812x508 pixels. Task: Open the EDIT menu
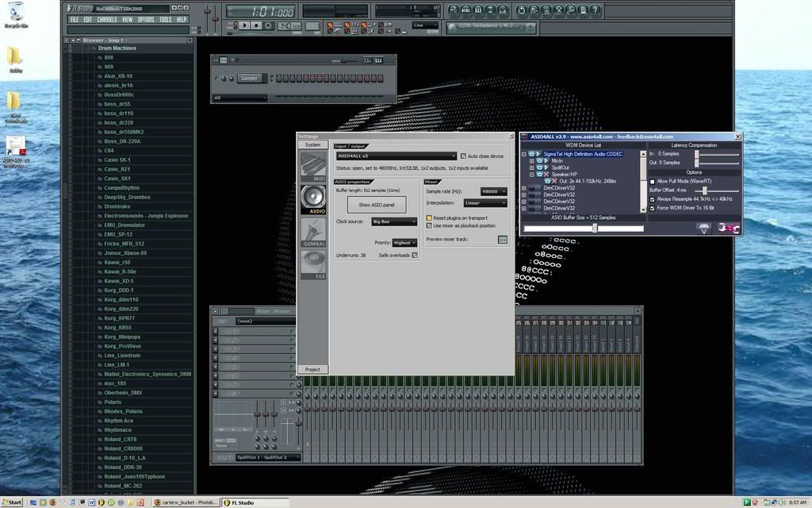point(88,20)
